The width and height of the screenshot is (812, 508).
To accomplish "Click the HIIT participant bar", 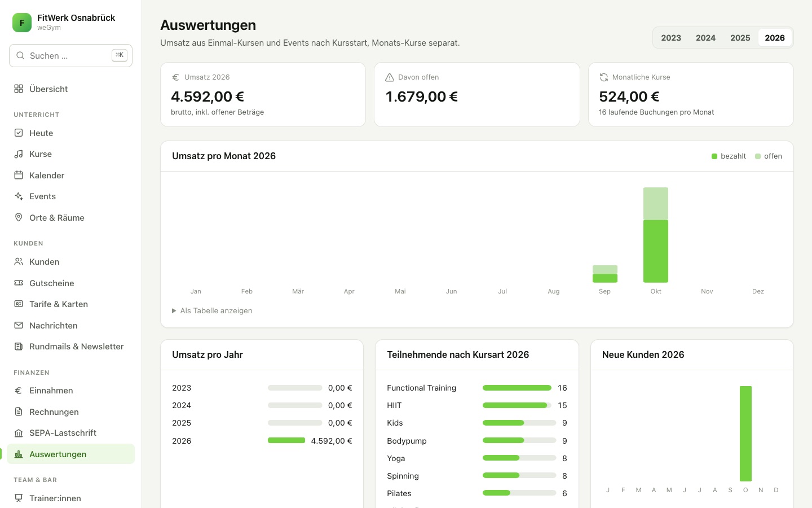I will (517, 405).
